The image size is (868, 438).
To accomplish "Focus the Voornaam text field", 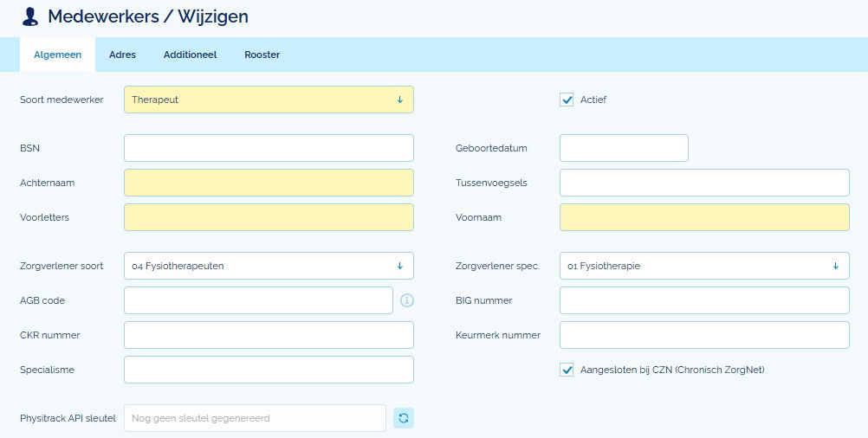I will [x=703, y=217].
